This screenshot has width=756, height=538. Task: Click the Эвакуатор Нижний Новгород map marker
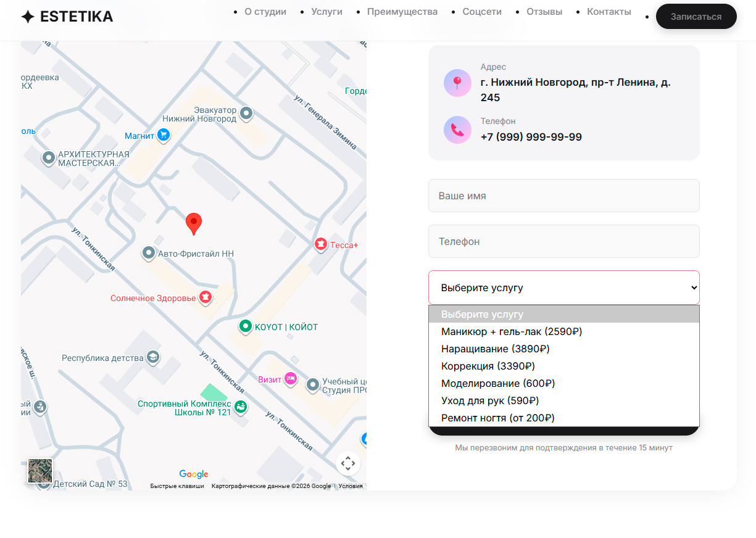click(246, 113)
